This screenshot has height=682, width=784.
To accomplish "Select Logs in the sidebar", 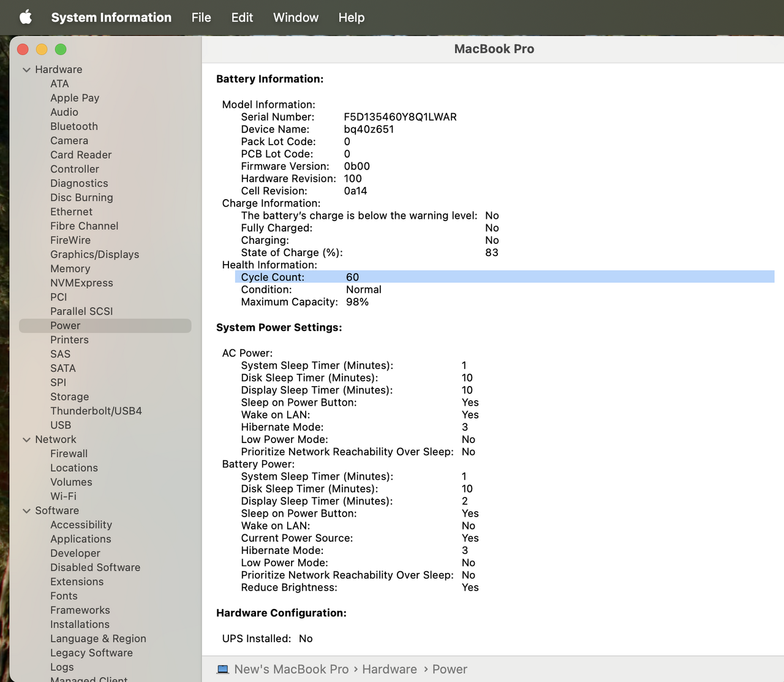I will [x=62, y=667].
